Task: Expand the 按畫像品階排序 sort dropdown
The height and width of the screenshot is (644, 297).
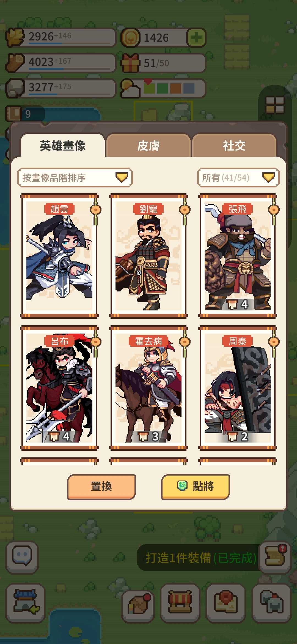Action: coord(75,178)
